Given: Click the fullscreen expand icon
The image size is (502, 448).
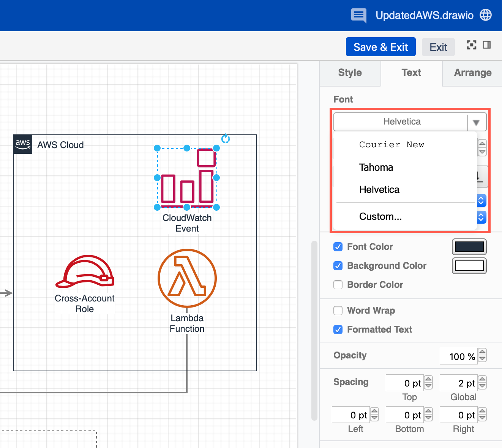Looking at the screenshot, I should point(471,45).
